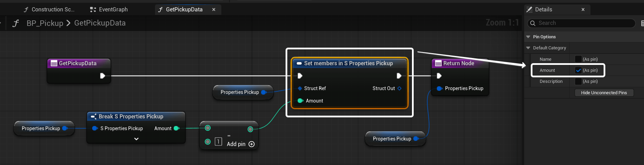644x165 pixels.
Task: Click Amount output pin on Break node
Action: click(176, 128)
